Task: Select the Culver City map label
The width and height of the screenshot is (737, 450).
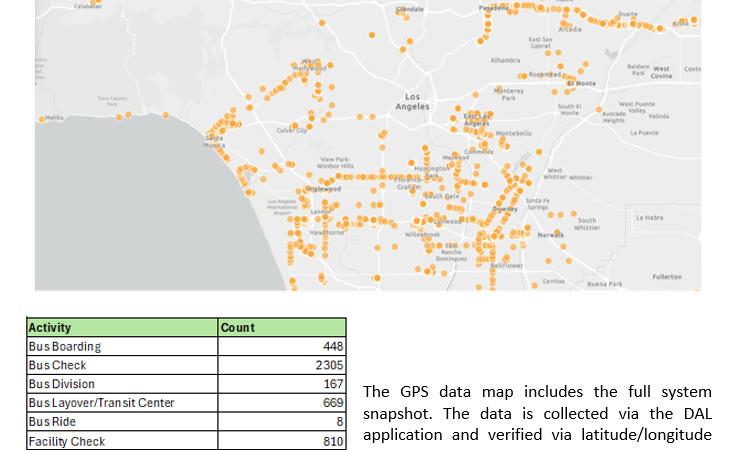Action: (291, 130)
